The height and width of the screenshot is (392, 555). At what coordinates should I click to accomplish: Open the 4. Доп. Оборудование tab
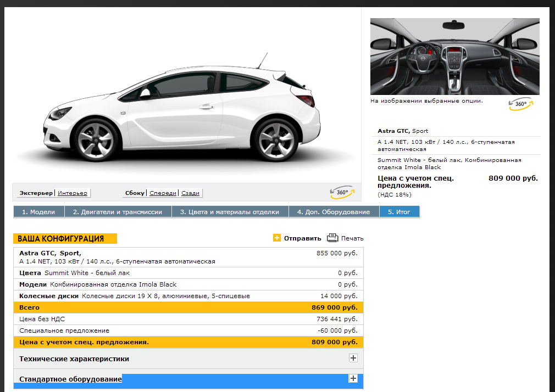click(x=334, y=212)
